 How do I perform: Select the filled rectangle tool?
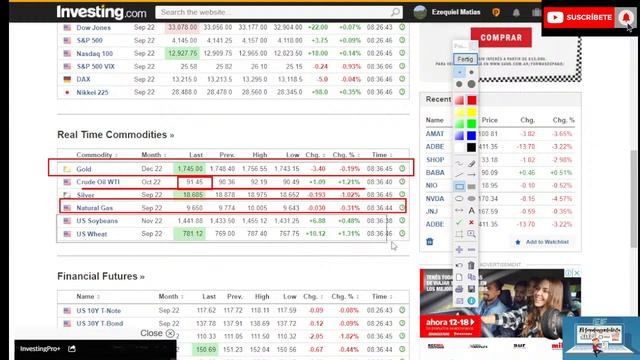pyautogui.click(x=471, y=187)
